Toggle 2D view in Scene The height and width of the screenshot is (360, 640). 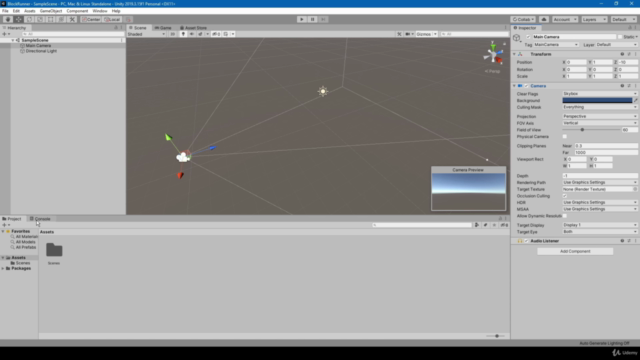click(x=173, y=34)
